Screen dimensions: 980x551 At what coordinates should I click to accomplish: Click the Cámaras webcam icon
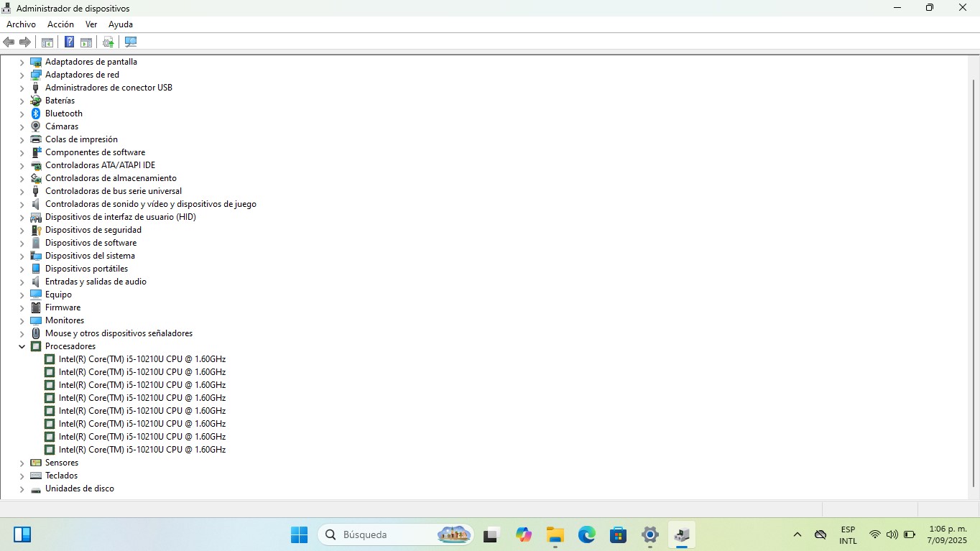(x=36, y=126)
